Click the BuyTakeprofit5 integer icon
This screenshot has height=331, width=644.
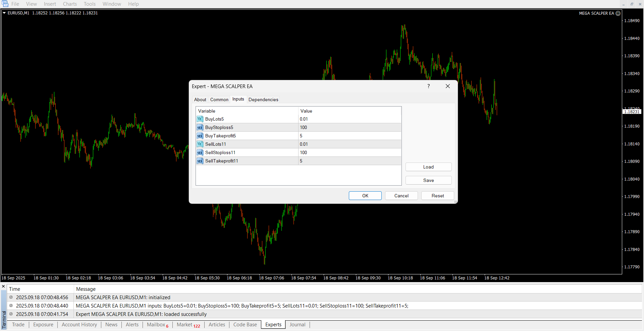pyautogui.click(x=200, y=136)
